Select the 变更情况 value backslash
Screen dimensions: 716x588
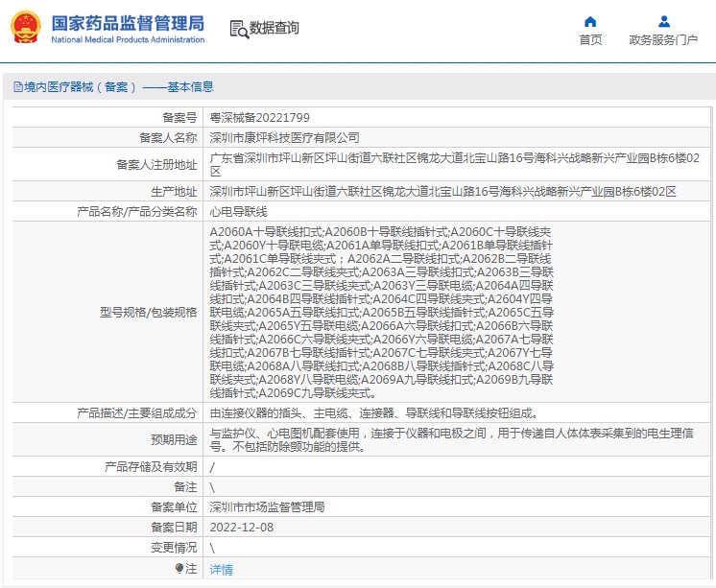pyautogui.click(x=212, y=548)
